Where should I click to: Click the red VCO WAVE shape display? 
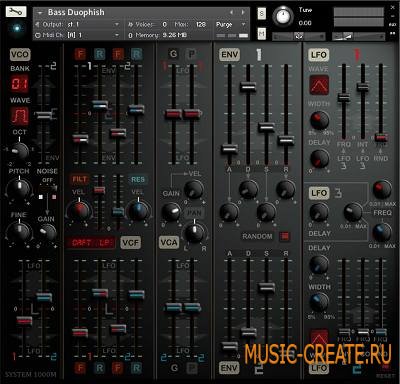(x=20, y=116)
